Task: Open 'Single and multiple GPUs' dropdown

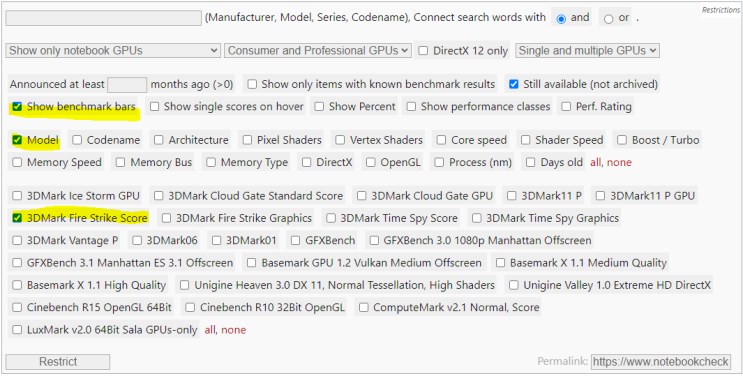Action: coord(588,50)
